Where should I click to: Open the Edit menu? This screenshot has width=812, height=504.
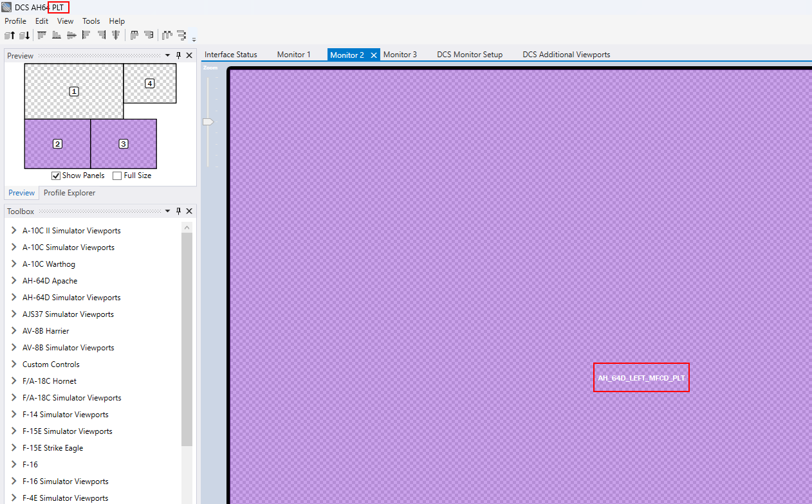tap(42, 21)
